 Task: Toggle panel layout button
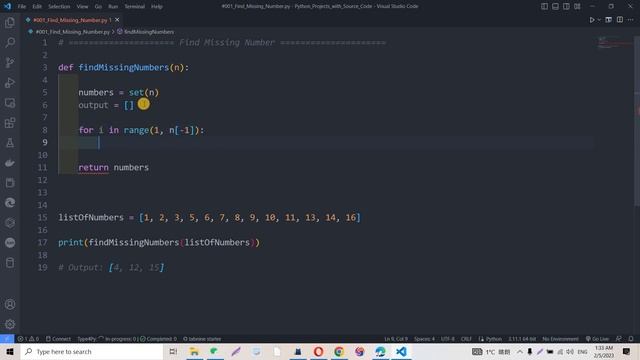555,6
